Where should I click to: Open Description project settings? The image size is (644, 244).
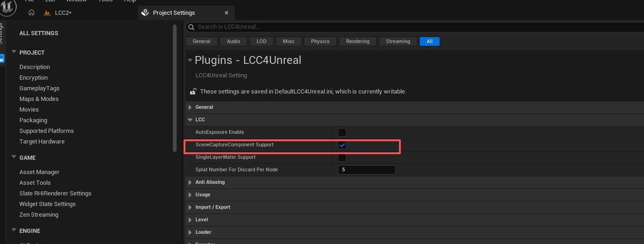pos(35,67)
